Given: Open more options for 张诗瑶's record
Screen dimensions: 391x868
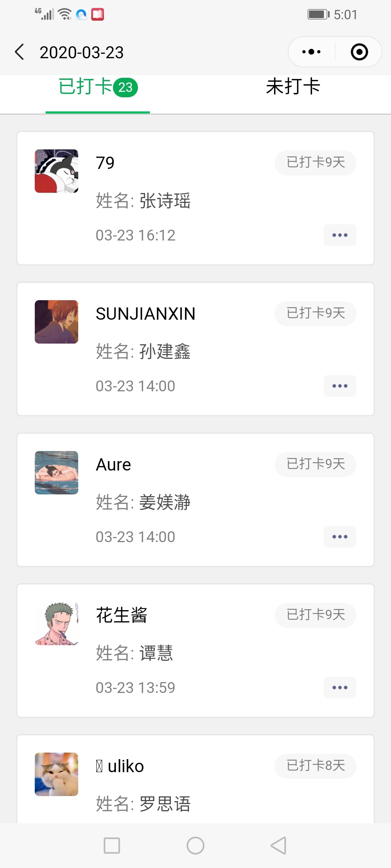Looking at the screenshot, I should point(340,235).
